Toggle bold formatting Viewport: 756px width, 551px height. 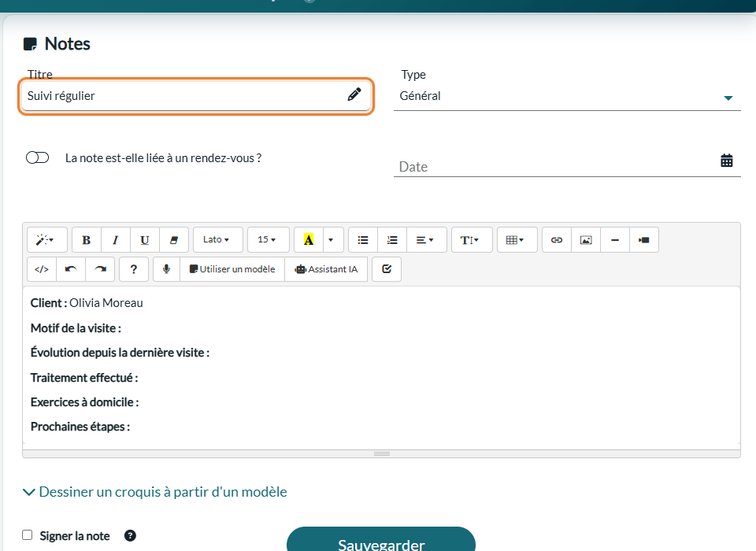click(x=87, y=240)
